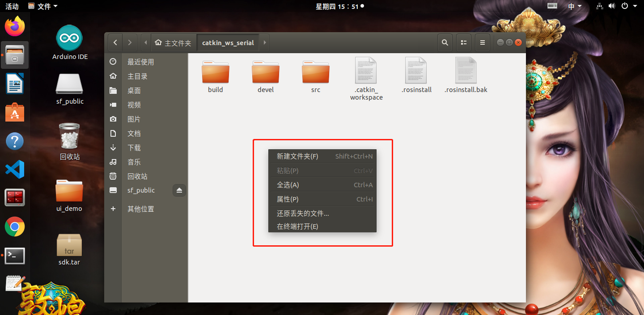Select the .catkin_workspace file
Screen dimensions: 644x315
(366, 79)
